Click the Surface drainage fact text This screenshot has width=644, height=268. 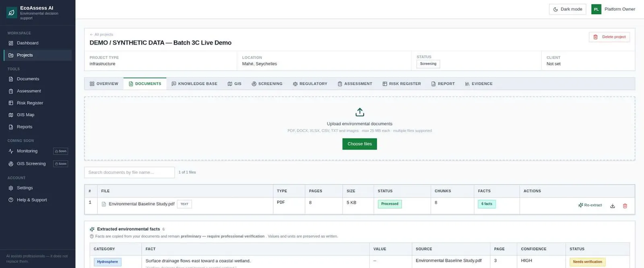point(198,261)
